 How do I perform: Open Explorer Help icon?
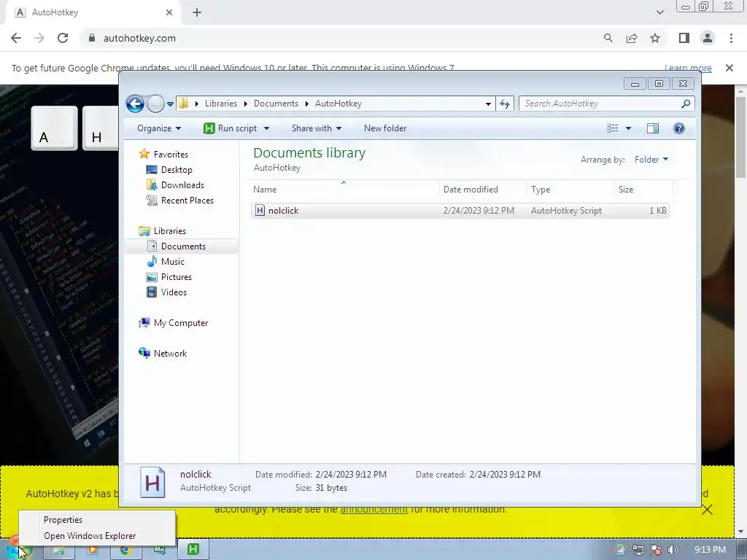679,128
